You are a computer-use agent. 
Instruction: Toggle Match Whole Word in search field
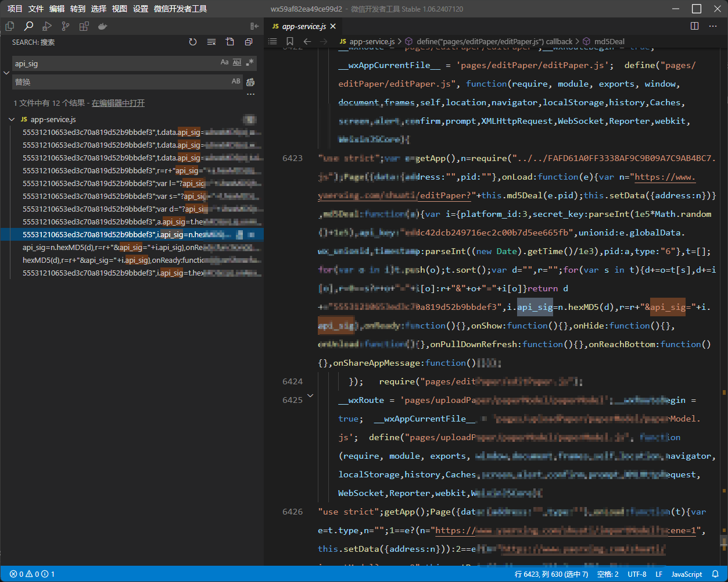coord(237,62)
